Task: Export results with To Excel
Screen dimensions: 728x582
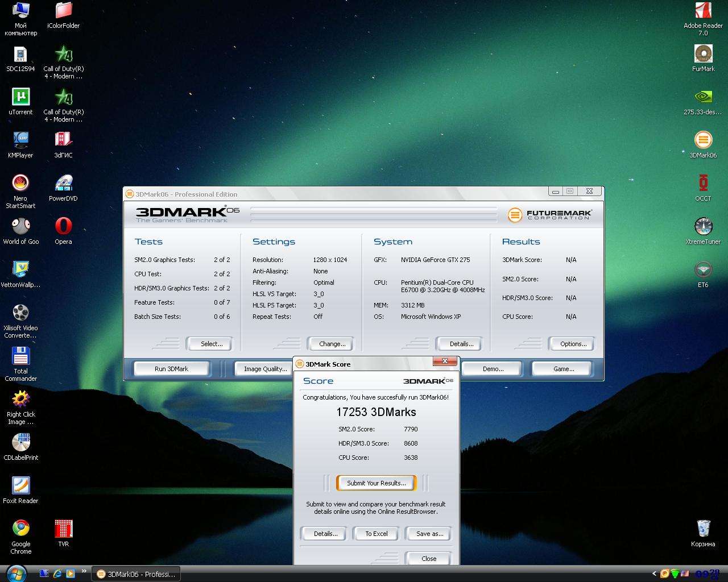Action: (377, 534)
